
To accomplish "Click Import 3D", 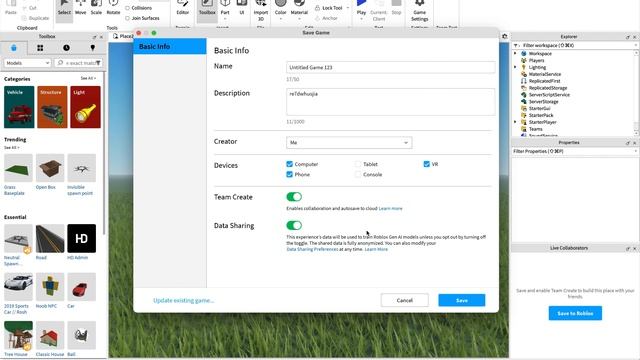I will 261,11.
